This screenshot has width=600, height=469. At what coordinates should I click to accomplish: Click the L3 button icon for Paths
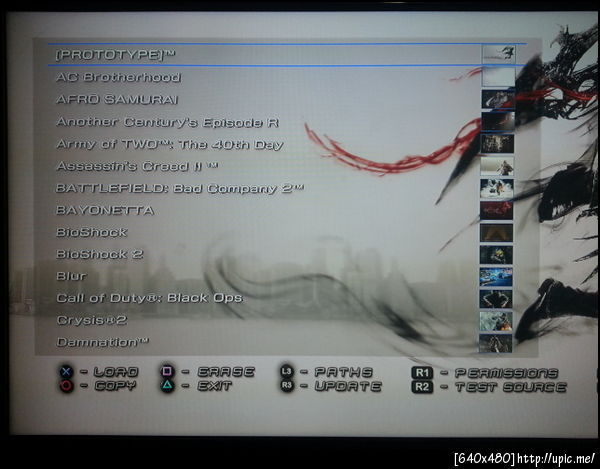[x=287, y=371]
